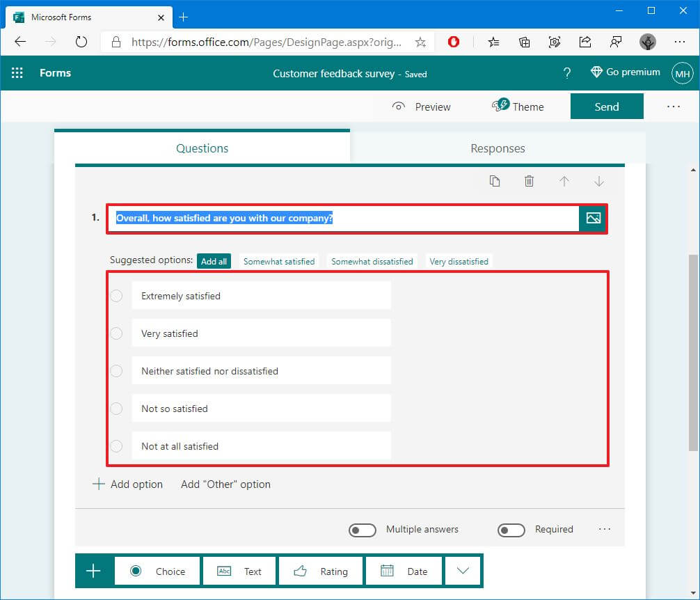Image resolution: width=700 pixels, height=600 pixels.
Task: Select the Questions tab
Action: tap(202, 148)
